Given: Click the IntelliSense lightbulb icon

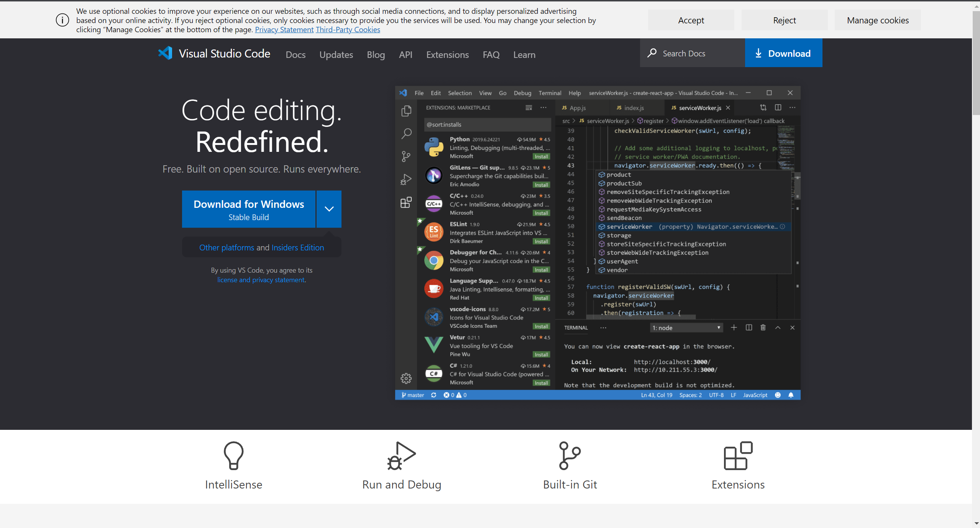Looking at the screenshot, I should (233, 456).
